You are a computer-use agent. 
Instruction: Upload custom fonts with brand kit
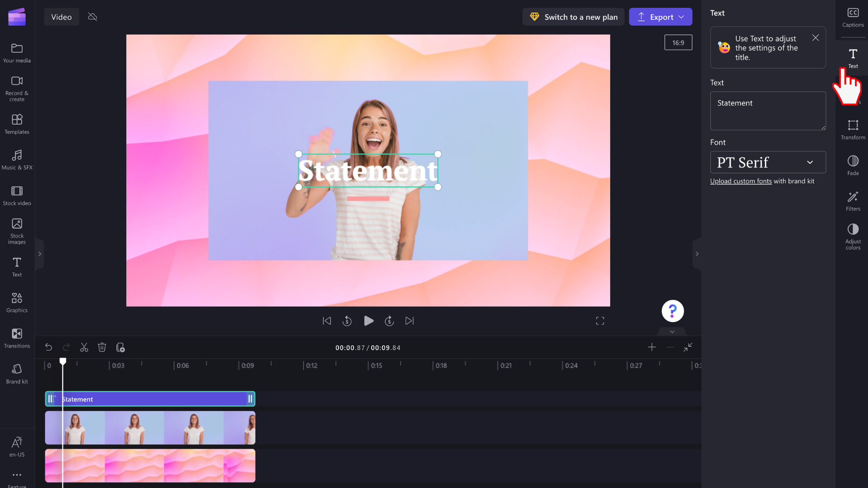tap(741, 181)
